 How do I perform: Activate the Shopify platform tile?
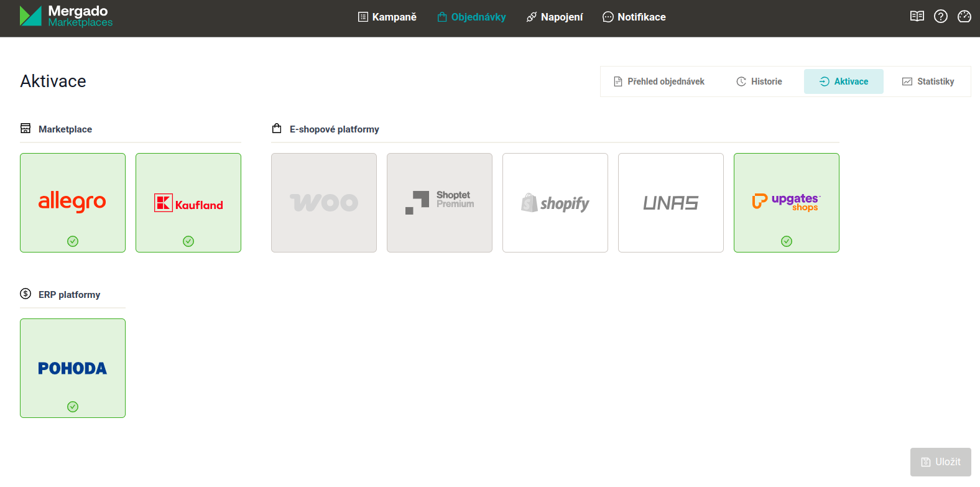(x=555, y=203)
